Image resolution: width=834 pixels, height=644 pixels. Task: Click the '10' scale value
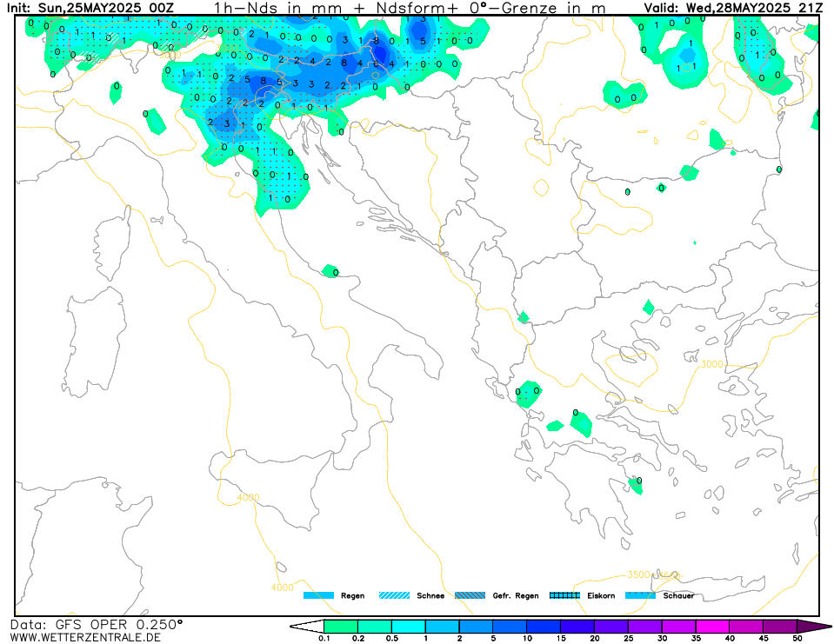(x=527, y=638)
